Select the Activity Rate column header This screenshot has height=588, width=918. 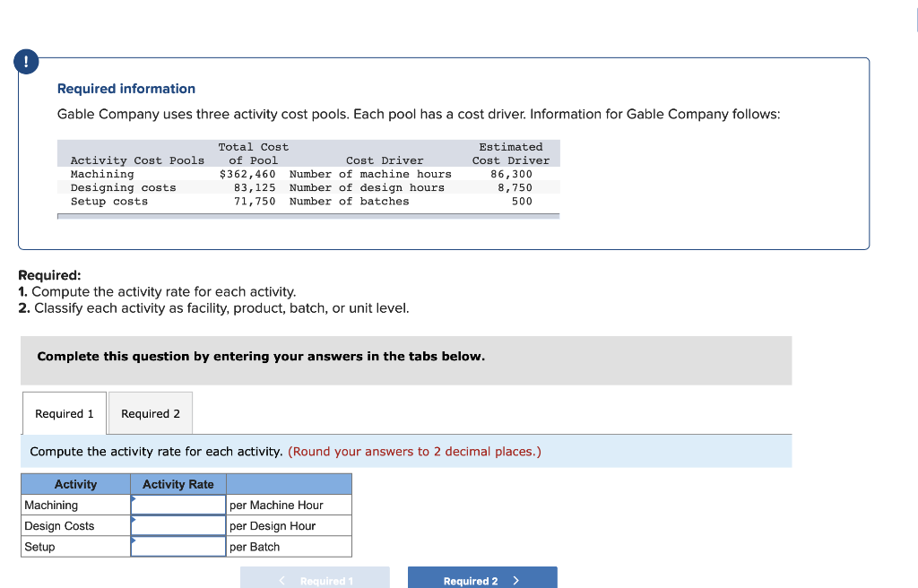(x=178, y=484)
